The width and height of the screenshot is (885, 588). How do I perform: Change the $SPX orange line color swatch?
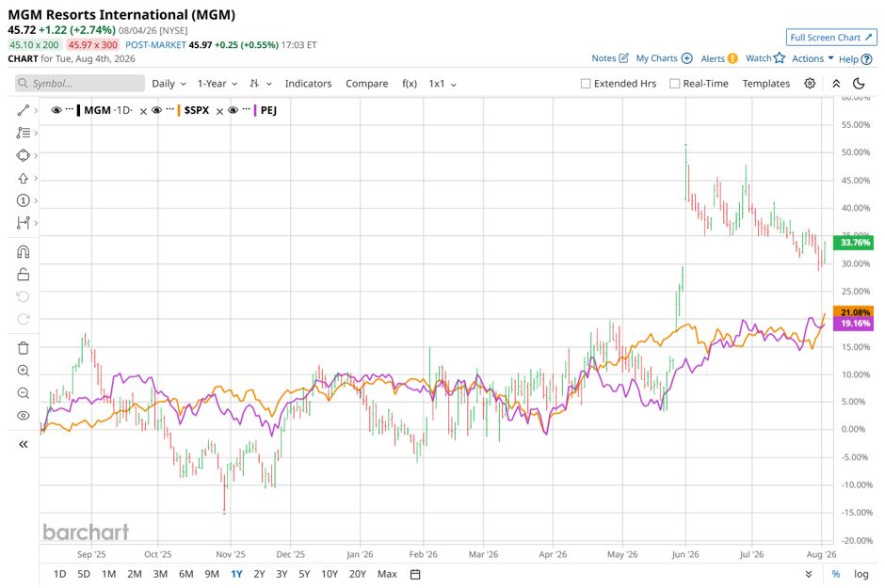(179, 110)
